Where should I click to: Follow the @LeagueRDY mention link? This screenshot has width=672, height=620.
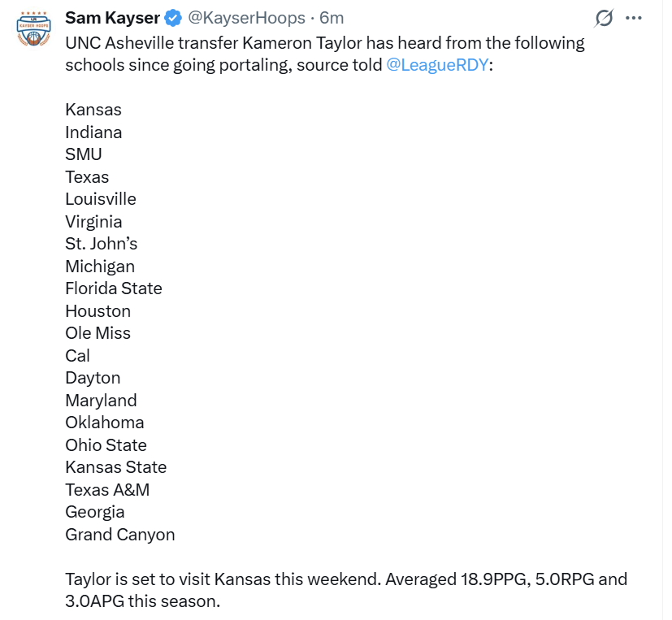tap(438, 65)
